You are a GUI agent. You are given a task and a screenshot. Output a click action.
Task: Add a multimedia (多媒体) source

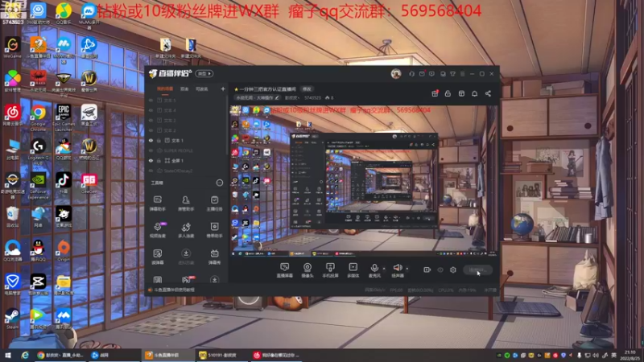353,270
